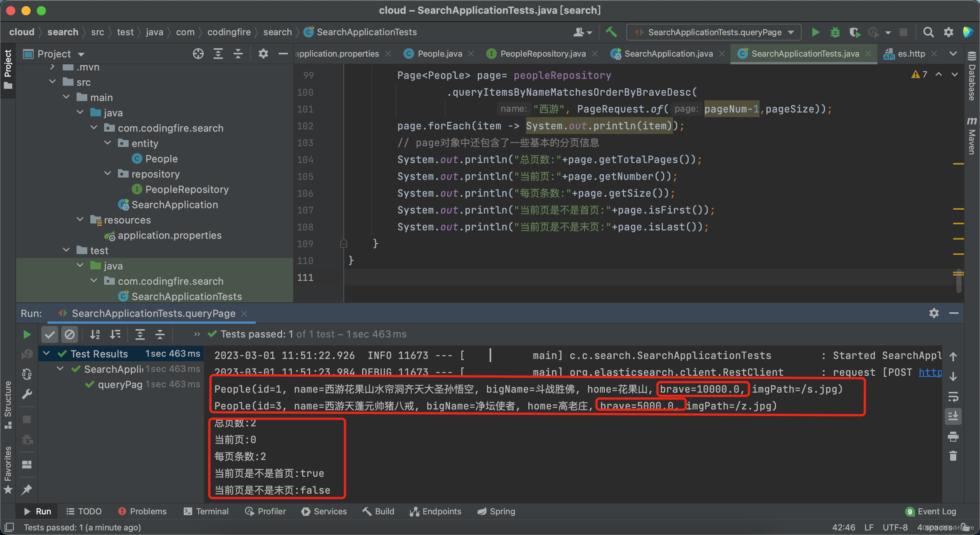Toggle Show Passed tests checkmark button
The height and width of the screenshot is (535, 980).
tap(50, 334)
